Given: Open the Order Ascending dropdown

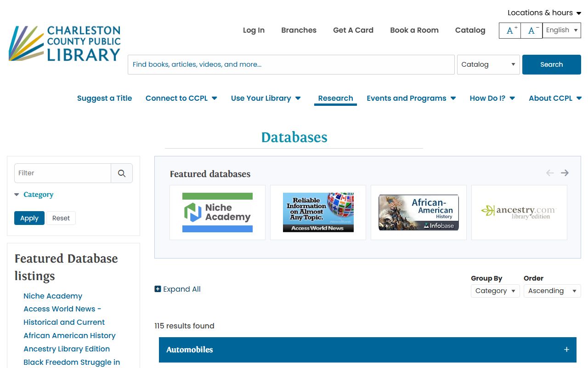Looking at the screenshot, I should point(552,291).
